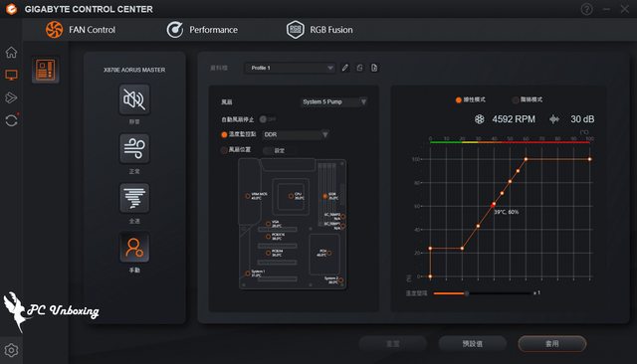
Task: Select the full speed tornado icon
Action: pos(134,198)
